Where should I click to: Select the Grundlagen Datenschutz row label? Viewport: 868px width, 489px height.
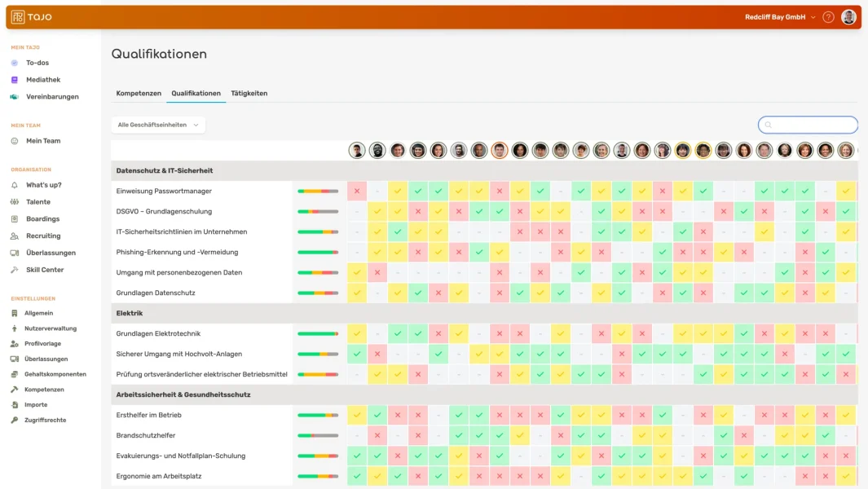pos(156,293)
